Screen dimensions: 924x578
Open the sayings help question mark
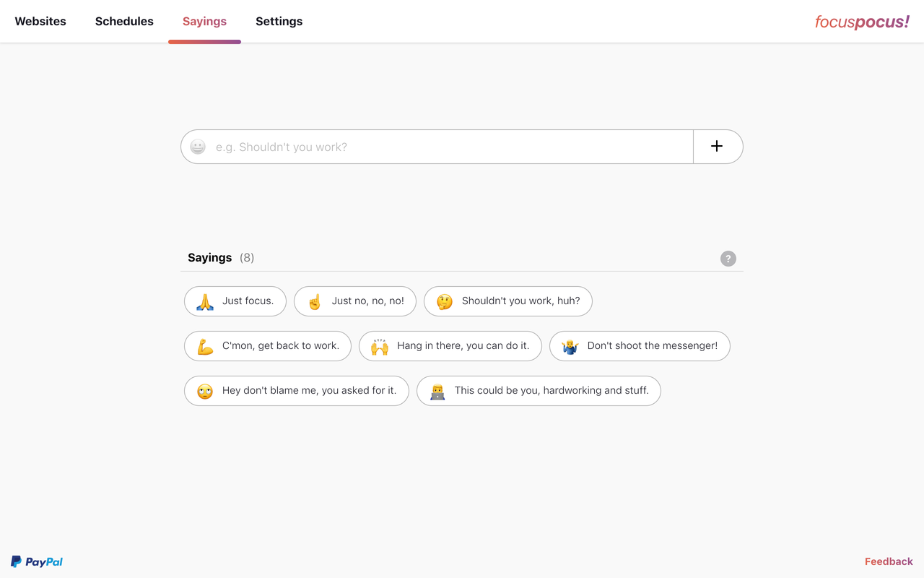pos(728,259)
